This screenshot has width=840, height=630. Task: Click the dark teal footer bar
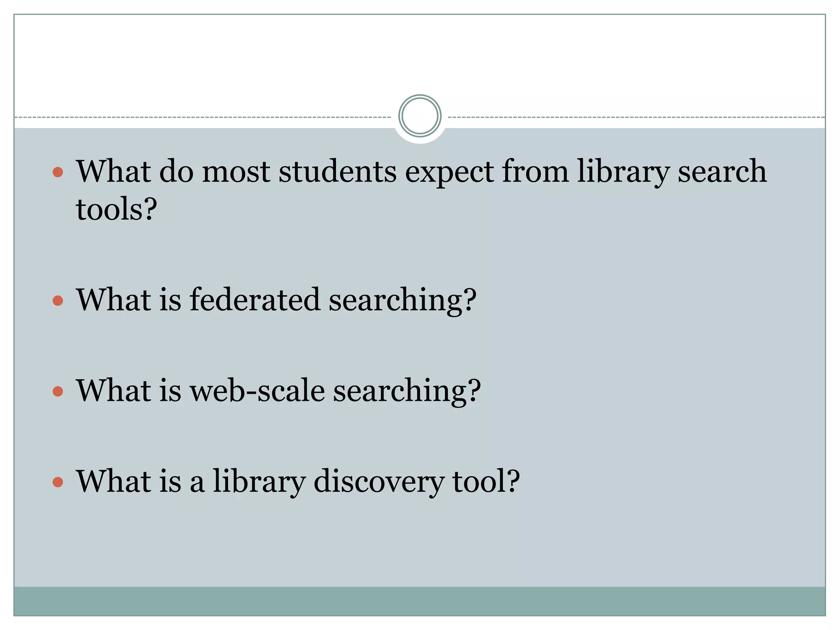[x=420, y=601]
